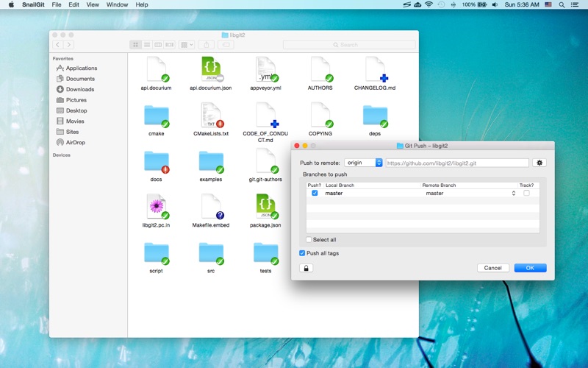The width and height of the screenshot is (588, 368).
Task: Open the api.docurium file
Action: [157, 69]
